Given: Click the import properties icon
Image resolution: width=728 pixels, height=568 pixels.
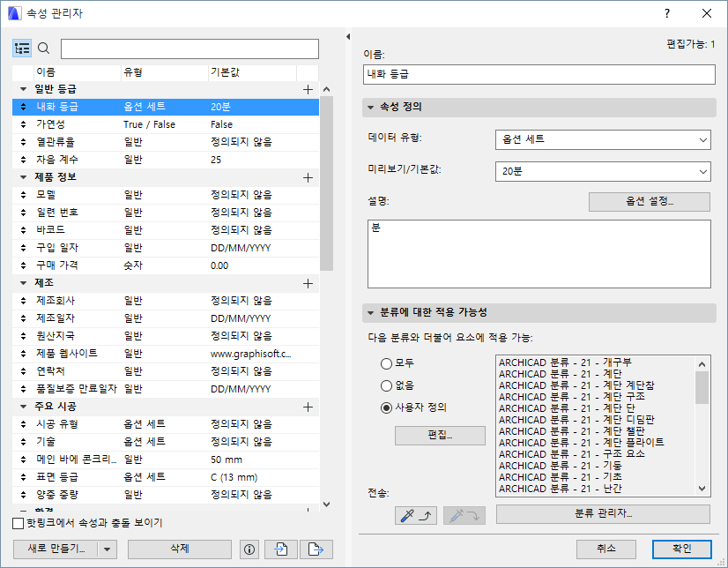Looking at the screenshot, I should tap(281, 549).
